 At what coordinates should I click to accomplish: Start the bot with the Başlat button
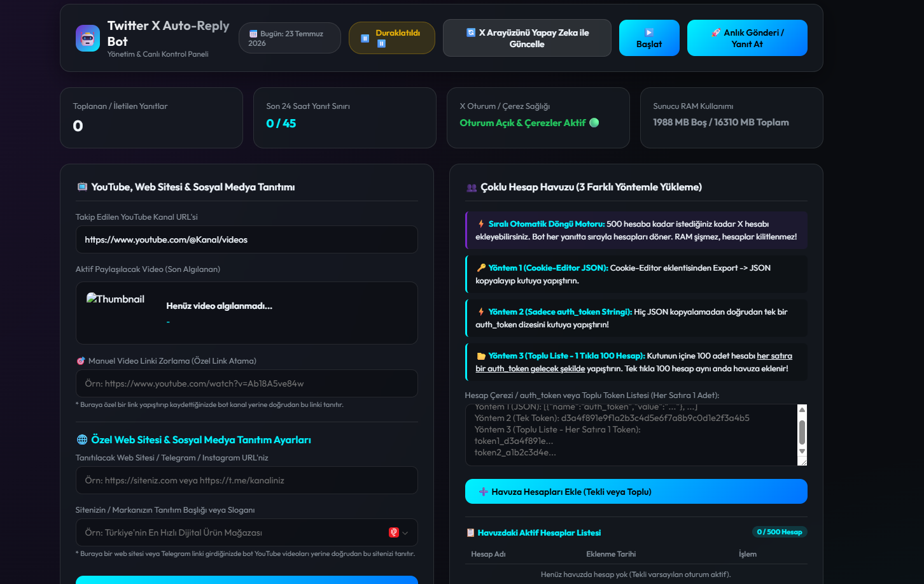click(649, 38)
